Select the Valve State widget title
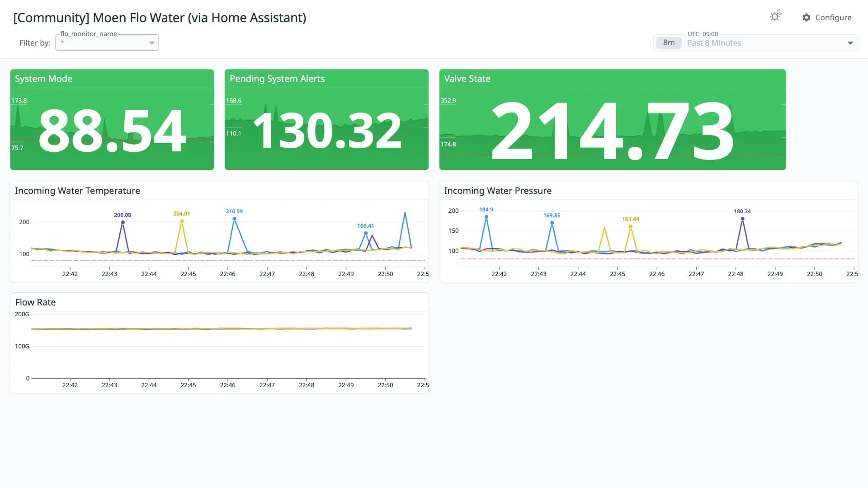Screen dimensions: 868x488 click(x=467, y=79)
